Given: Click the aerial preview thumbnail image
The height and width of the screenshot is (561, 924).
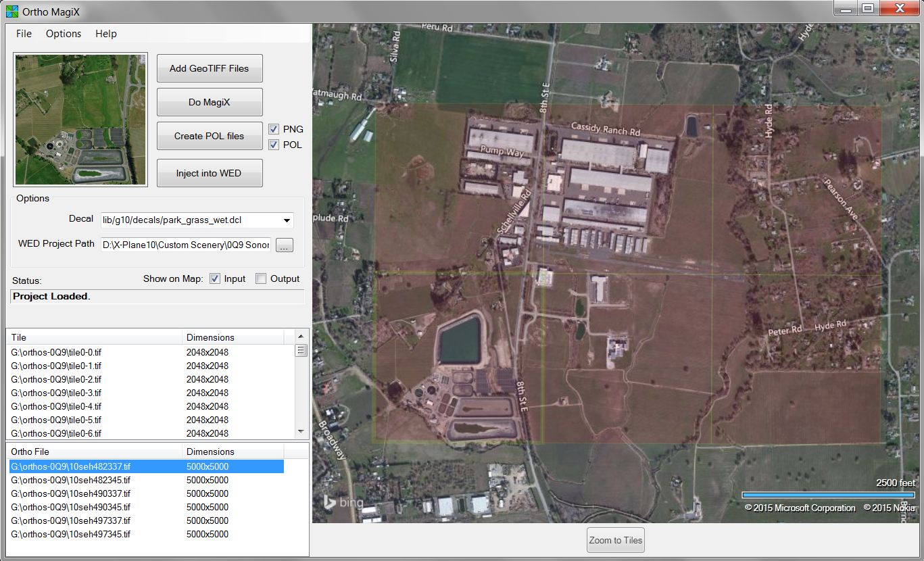Looking at the screenshot, I should (x=80, y=120).
